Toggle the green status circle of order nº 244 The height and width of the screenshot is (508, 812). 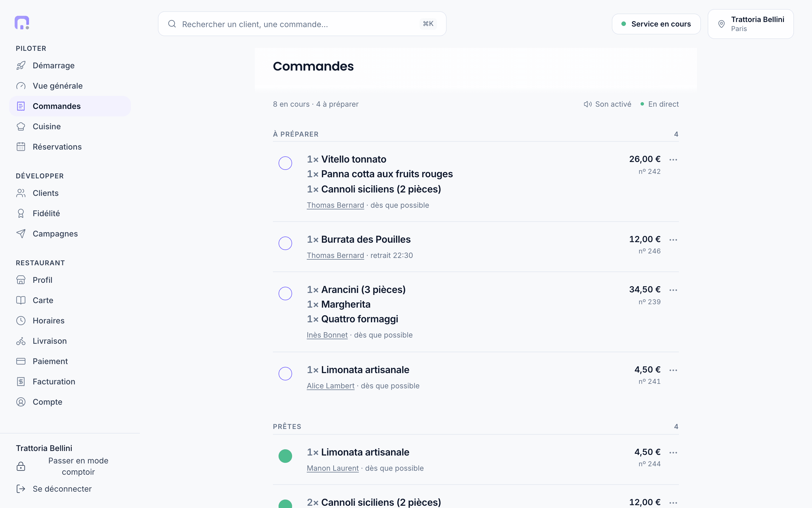[285, 456]
